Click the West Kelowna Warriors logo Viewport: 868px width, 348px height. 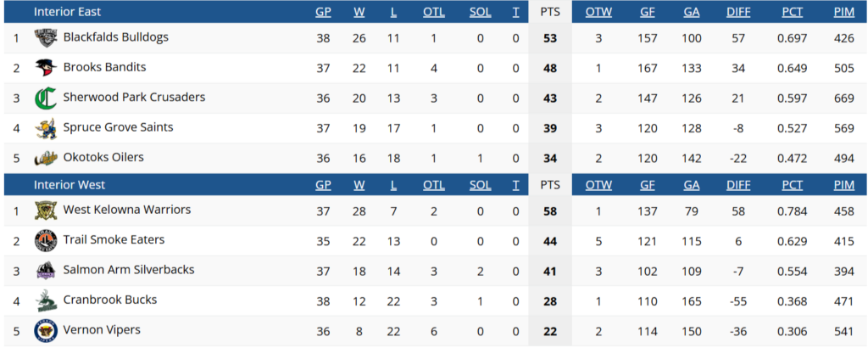tap(46, 210)
